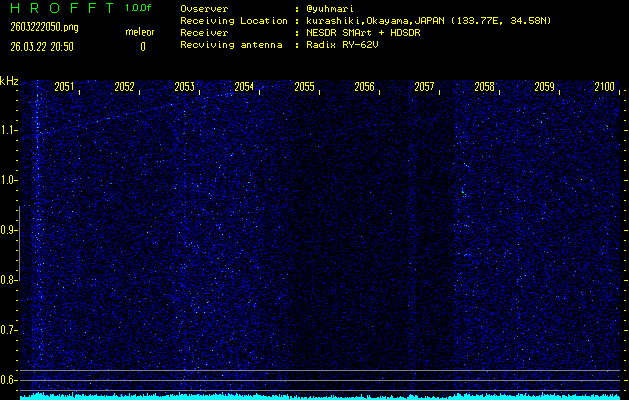Click the 0.7 kHz frequency label

point(7,330)
